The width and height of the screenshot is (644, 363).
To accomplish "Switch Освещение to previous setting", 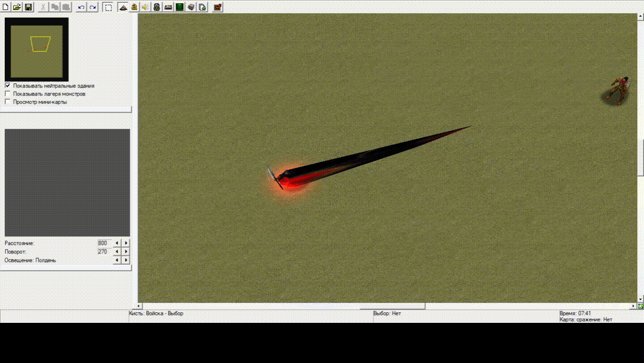I will [117, 260].
